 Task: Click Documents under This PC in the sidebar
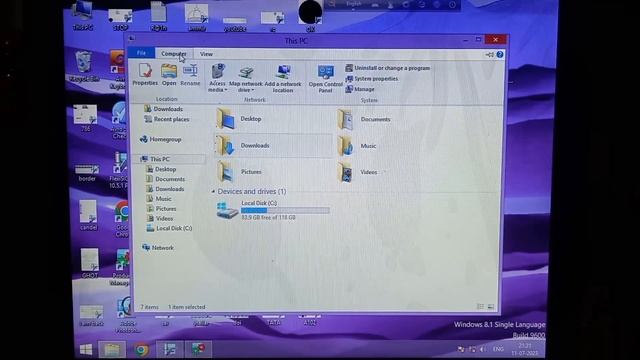pos(165,179)
